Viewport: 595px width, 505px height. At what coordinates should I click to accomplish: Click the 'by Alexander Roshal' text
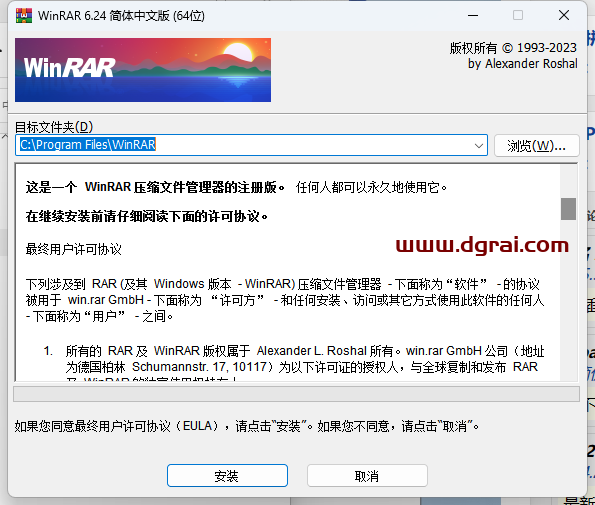pyautogui.click(x=523, y=64)
